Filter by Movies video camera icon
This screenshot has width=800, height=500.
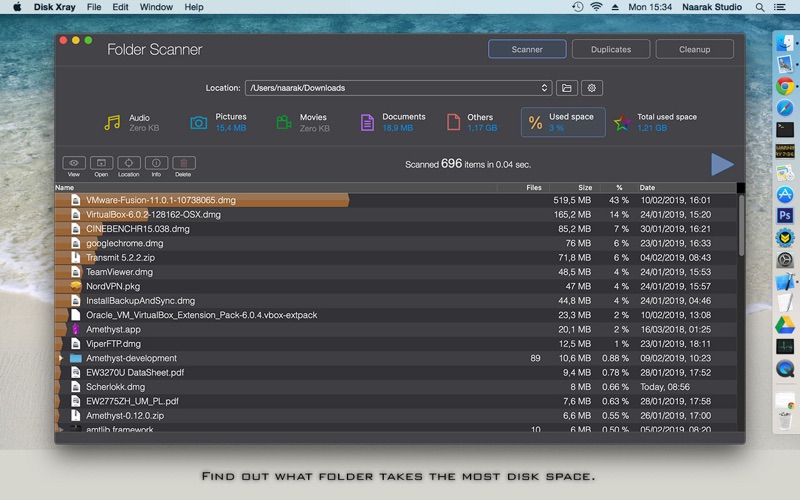(284, 122)
